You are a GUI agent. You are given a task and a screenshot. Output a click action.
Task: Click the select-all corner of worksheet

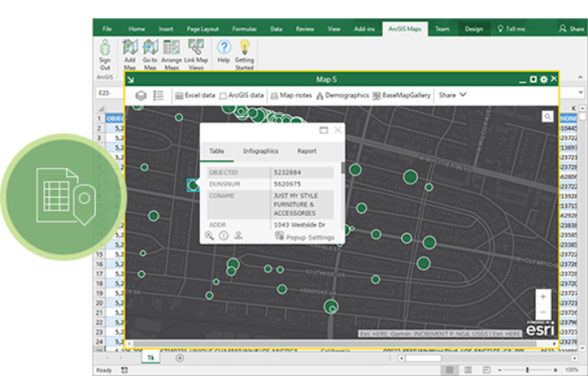pos(100,109)
